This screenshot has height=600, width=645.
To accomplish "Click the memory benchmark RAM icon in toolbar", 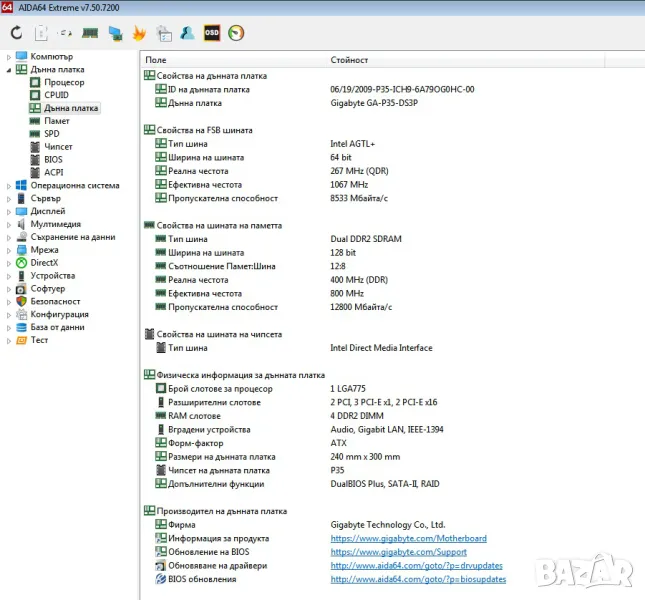I will coord(90,33).
